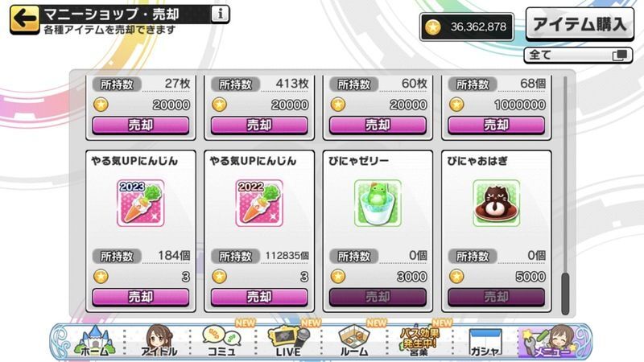Open the メニュー menu
644x362 pixels.
pos(551,341)
